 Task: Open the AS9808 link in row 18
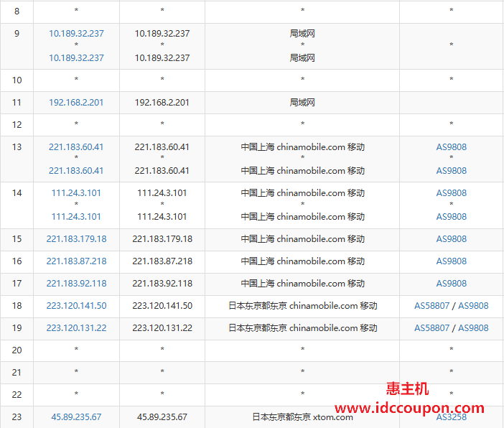[473, 305]
